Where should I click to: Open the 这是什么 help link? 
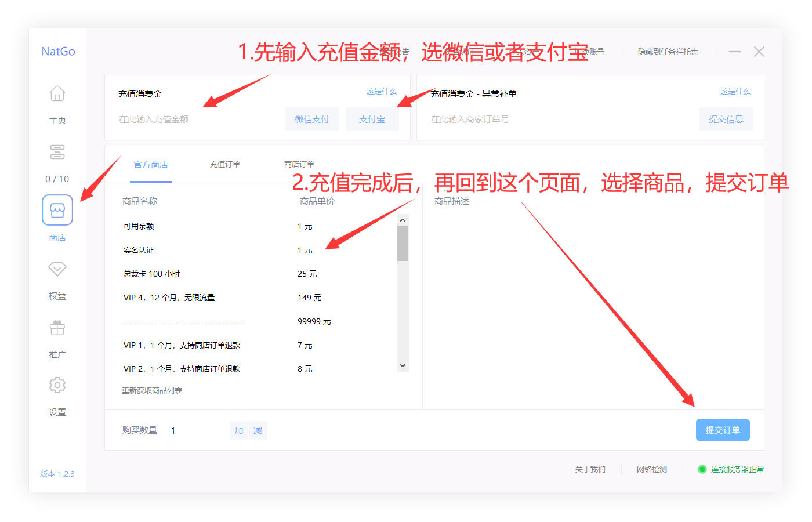coord(381,91)
